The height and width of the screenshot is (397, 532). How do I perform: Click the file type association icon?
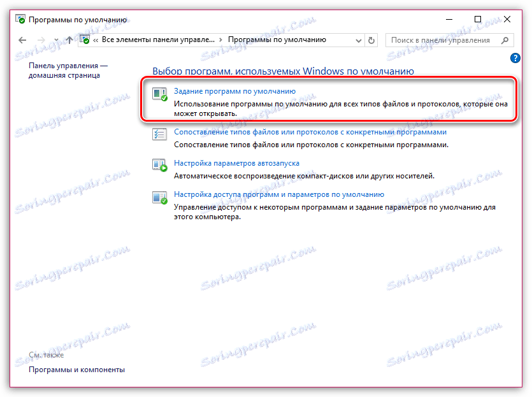coord(159,134)
